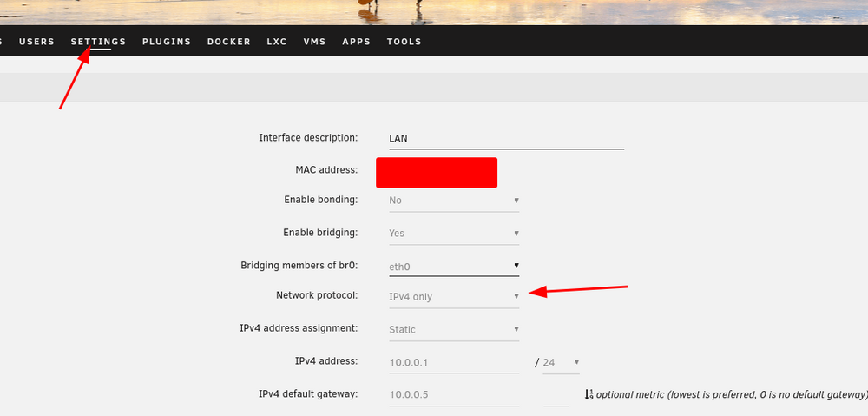Click the Bridging members of br0 label

299,266
